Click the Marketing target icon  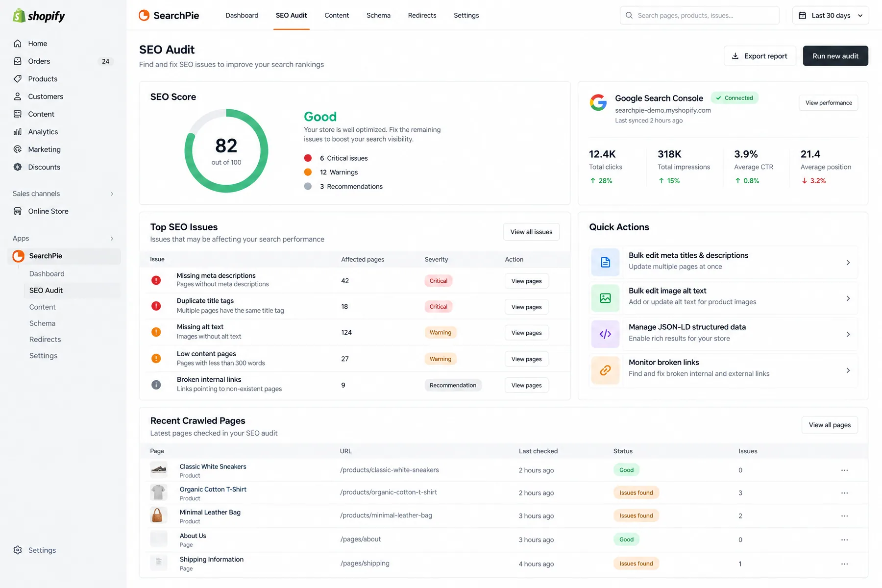pyautogui.click(x=18, y=149)
